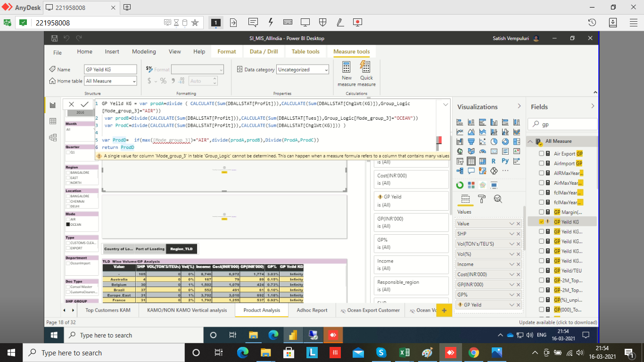Uncheck the GP Yeild KG field

click(x=541, y=222)
